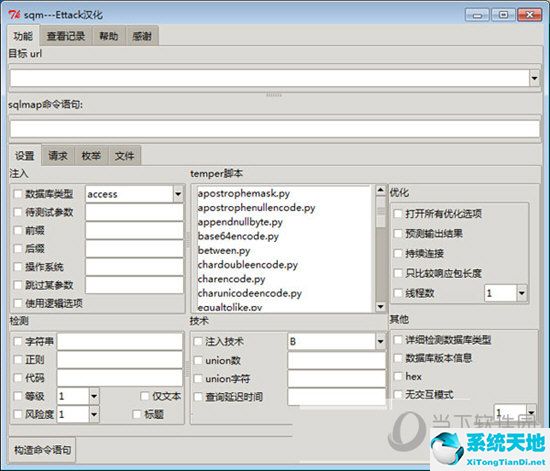Image resolution: width=550 pixels, height=471 pixels.
Task: Enable the hex checkbox
Action: point(398,376)
